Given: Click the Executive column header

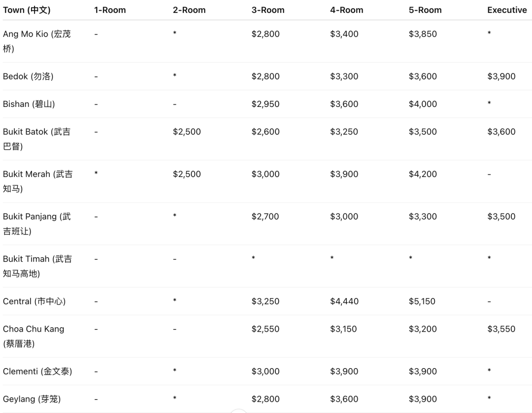Looking at the screenshot, I should coord(507,10).
